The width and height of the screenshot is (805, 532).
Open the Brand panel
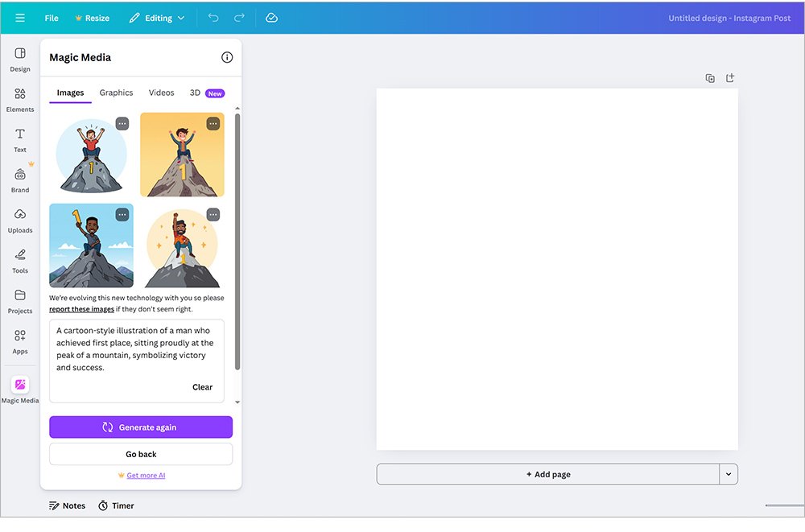click(x=19, y=179)
